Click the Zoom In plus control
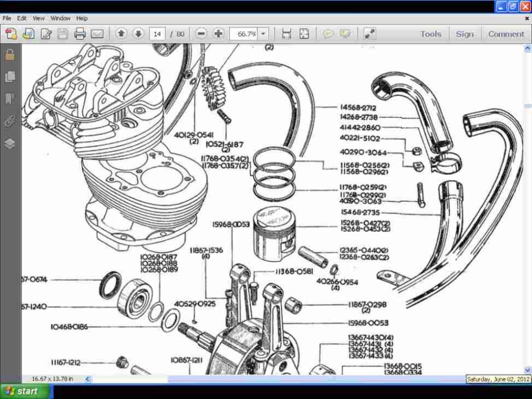Viewport: 532px width, 399px height. coord(218,33)
